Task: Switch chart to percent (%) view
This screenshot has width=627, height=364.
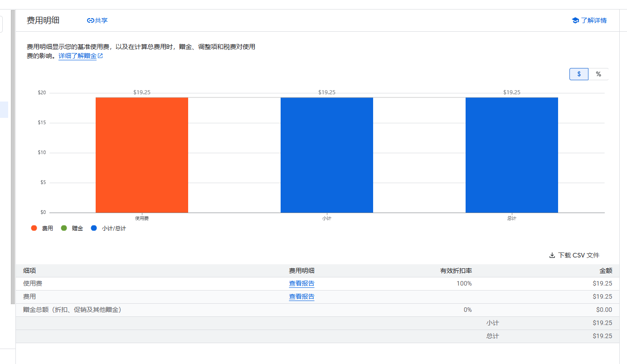Action: (x=598, y=74)
